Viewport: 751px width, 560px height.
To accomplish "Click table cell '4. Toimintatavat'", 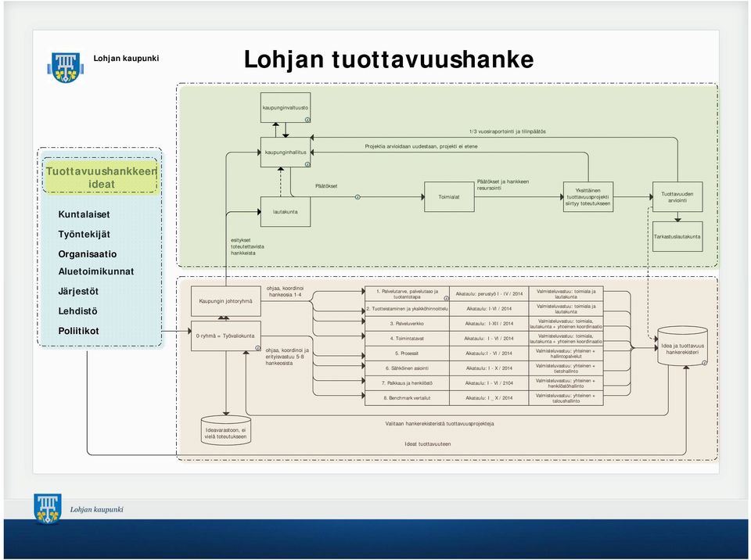I will click(x=407, y=339).
